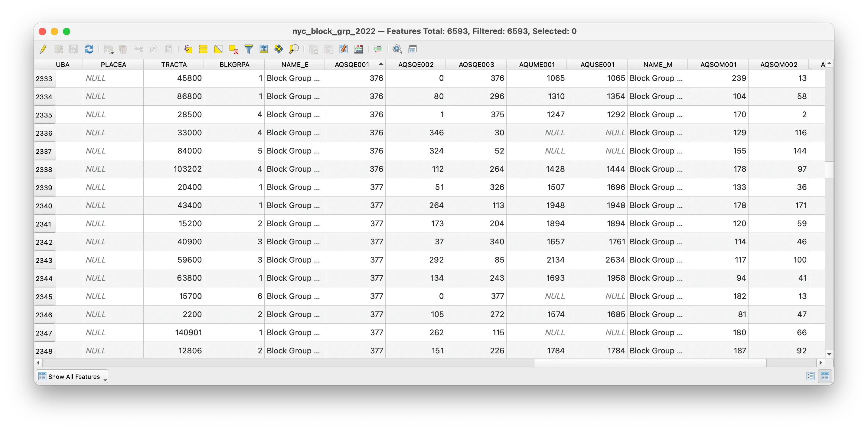Open conditional formatting panel
868x430 pixels.
coord(378,49)
